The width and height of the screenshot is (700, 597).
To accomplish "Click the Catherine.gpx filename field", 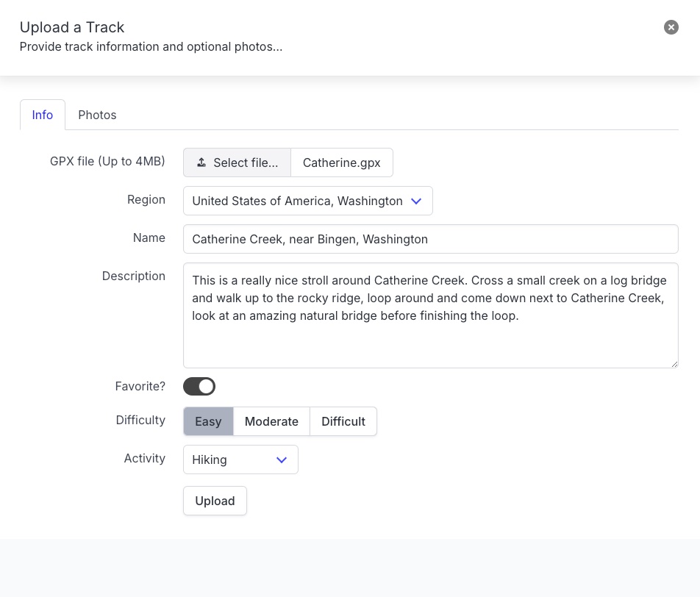I will [341, 162].
